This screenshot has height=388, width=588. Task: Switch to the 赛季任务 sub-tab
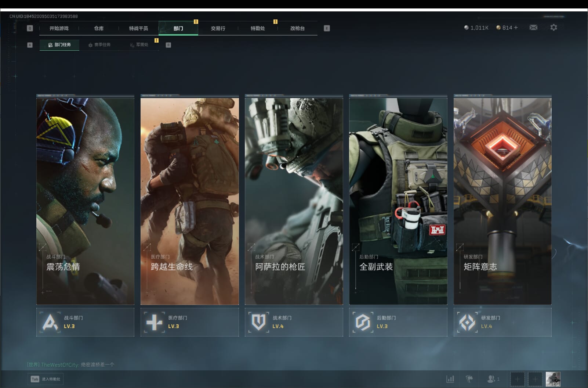tap(99, 45)
